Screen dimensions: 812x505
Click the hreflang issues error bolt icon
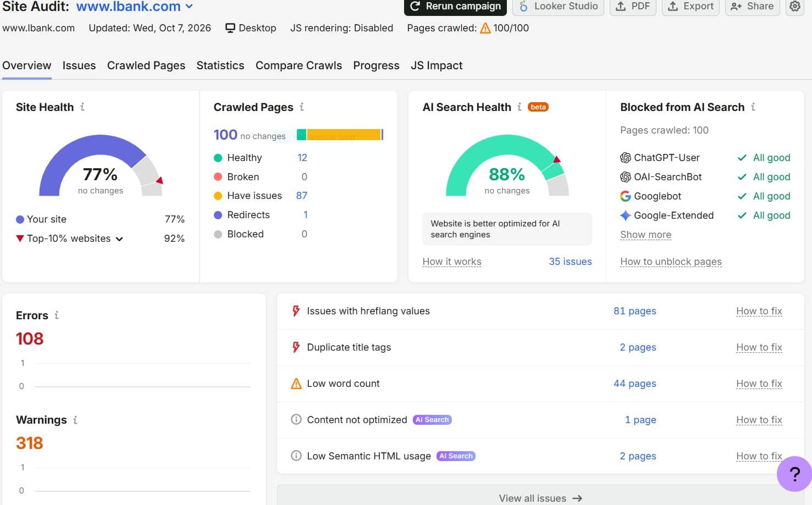pos(296,311)
